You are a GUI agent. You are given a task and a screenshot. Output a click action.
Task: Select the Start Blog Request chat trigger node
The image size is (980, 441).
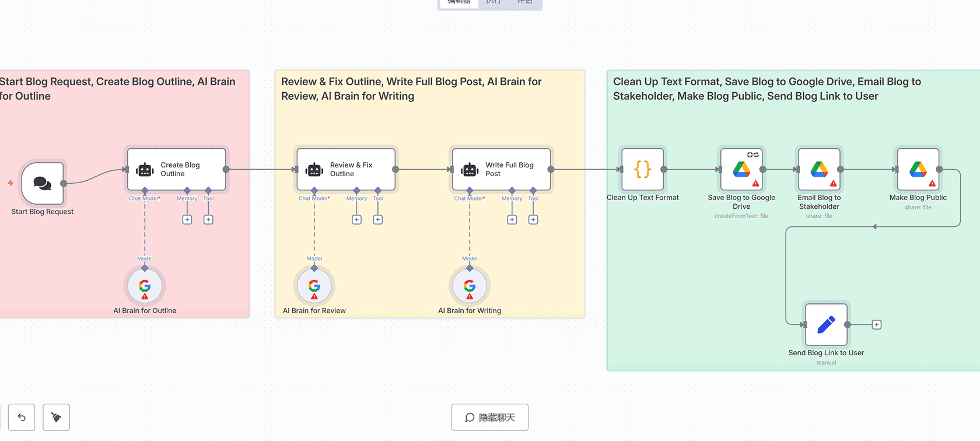point(43,183)
